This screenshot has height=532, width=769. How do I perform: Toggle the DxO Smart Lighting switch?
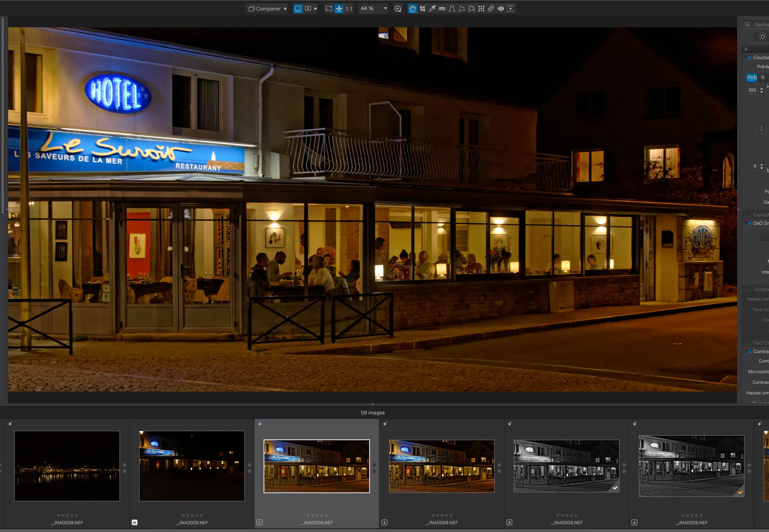click(749, 223)
